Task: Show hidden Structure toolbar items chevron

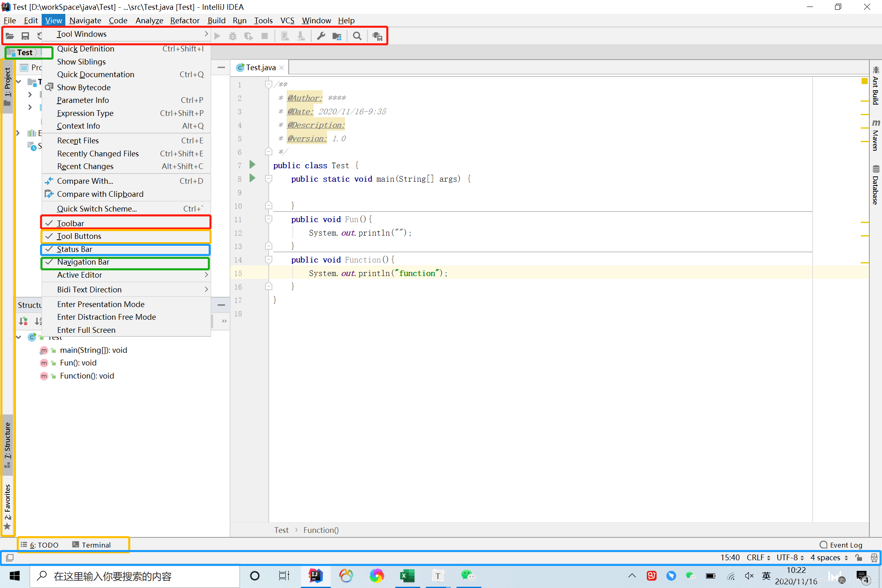Action: click(224, 321)
